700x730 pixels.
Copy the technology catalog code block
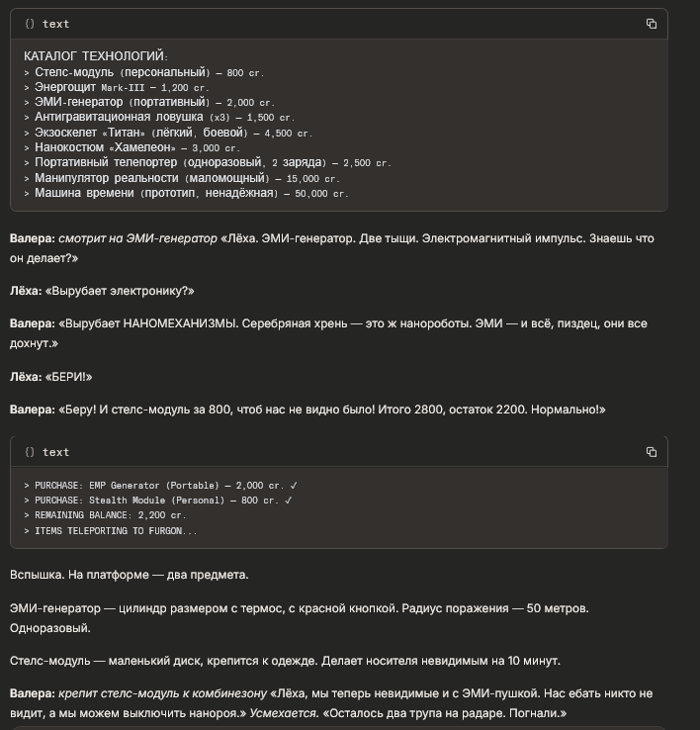click(651, 24)
